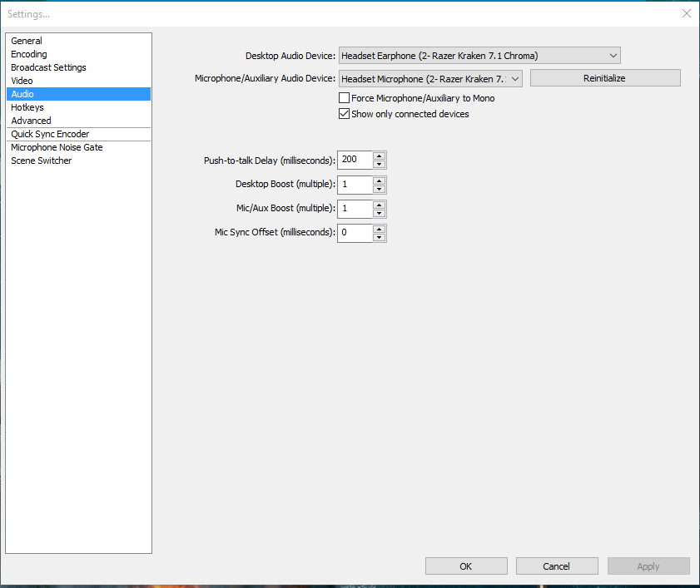The height and width of the screenshot is (588, 700).
Task: Click the Mic Sync Offset value field
Action: tap(355, 232)
